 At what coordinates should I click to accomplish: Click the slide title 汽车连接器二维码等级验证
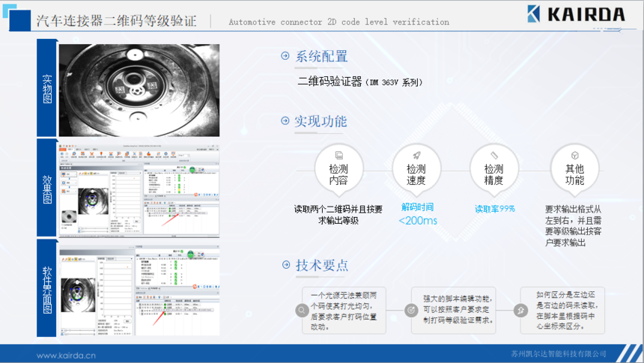(x=116, y=21)
